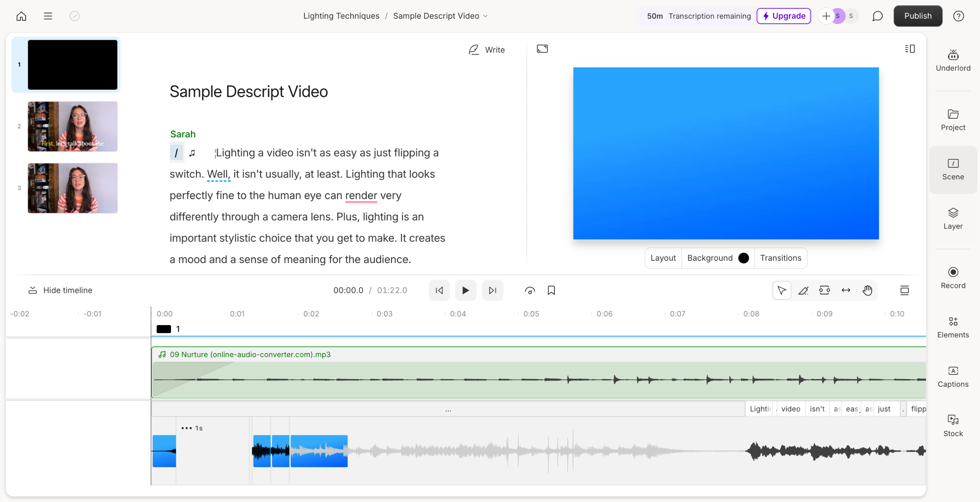Hide the timeline panel
Screen dimensions: 980x502
(60, 290)
